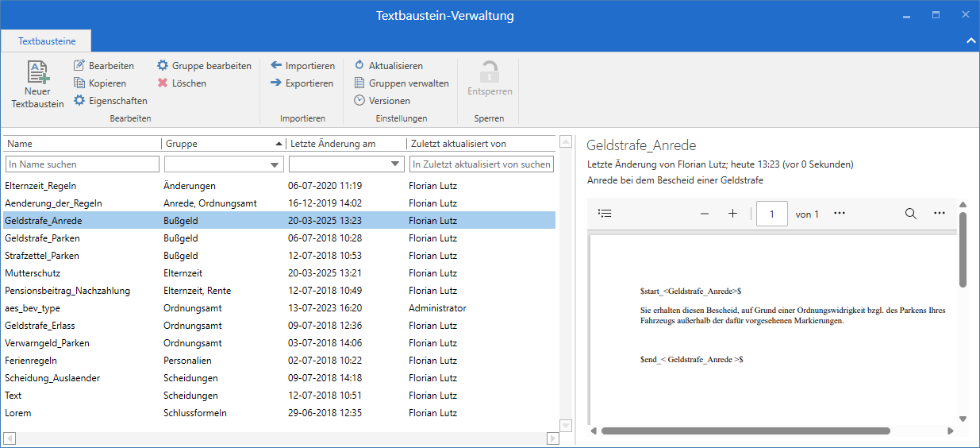
Task: Export using the Exportieren button
Action: pos(309,83)
